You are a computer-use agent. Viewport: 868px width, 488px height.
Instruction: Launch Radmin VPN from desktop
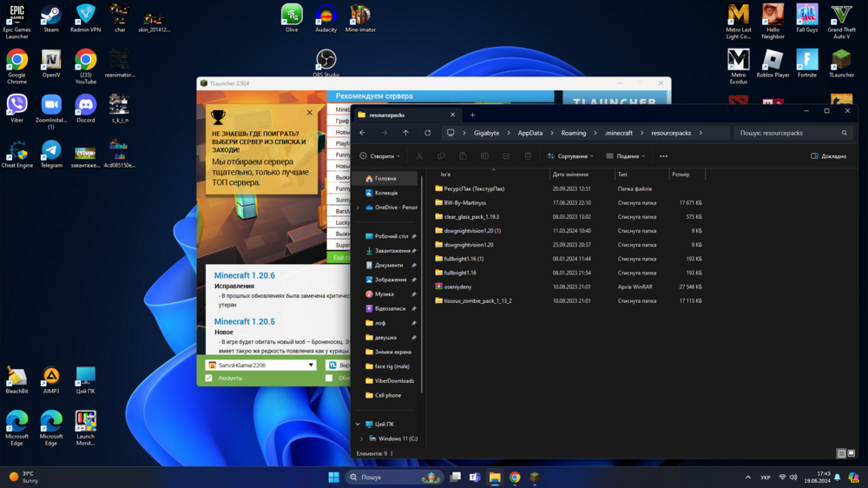point(85,18)
